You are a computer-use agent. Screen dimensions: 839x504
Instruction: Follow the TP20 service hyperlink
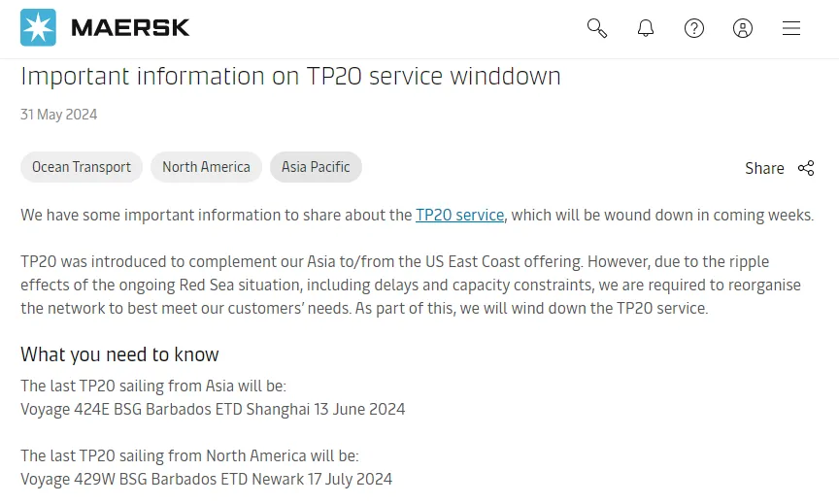click(x=459, y=215)
